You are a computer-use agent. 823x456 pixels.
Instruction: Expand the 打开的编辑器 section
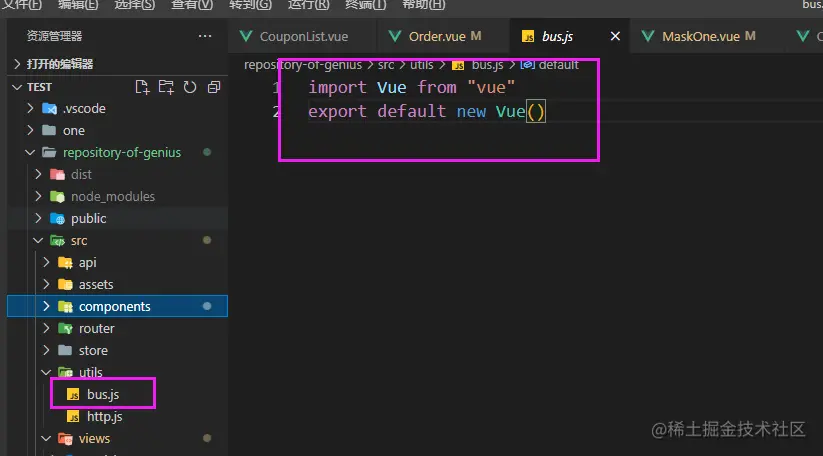pos(17,64)
